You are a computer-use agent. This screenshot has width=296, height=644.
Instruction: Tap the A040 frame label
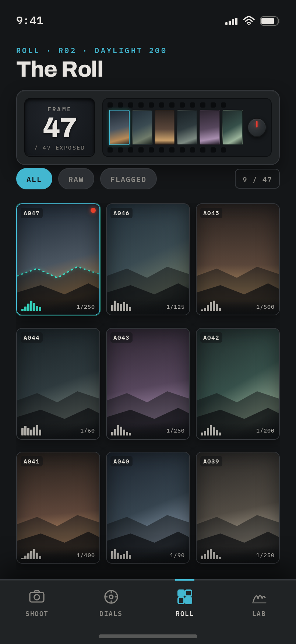(121, 462)
